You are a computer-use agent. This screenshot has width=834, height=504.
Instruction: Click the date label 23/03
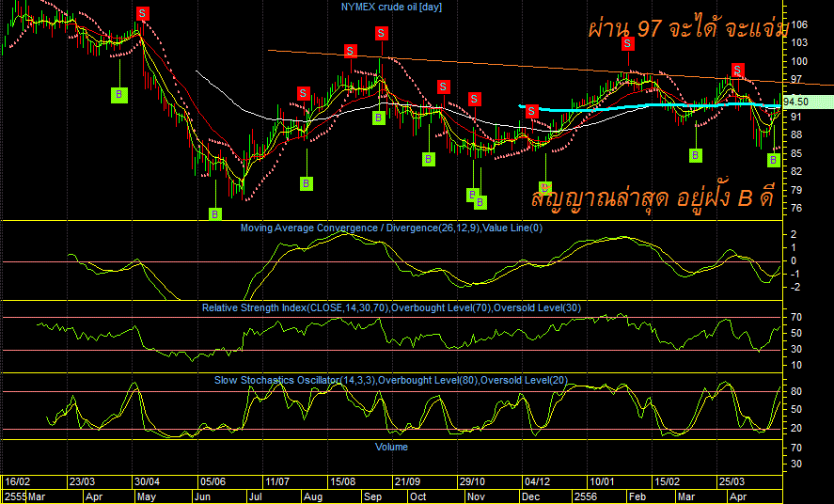coord(83,481)
